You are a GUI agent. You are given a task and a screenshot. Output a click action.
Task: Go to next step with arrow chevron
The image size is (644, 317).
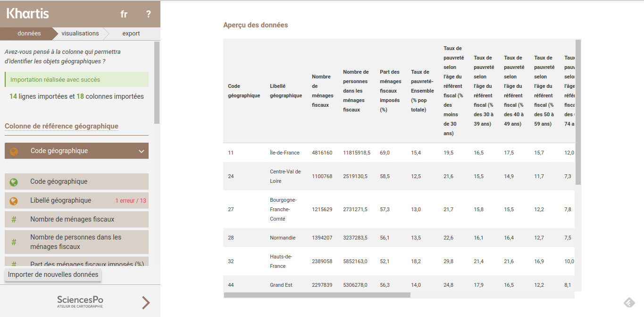[x=146, y=302]
